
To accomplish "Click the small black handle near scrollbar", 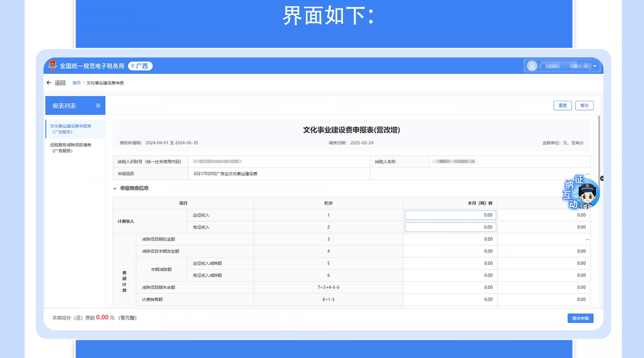I will click(602, 178).
